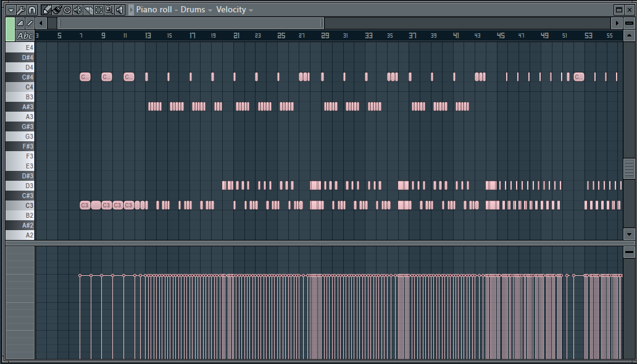The image size is (637, 364).
Task: Click the horizontal scrollbar right arrow
Action: pos(617,23)
